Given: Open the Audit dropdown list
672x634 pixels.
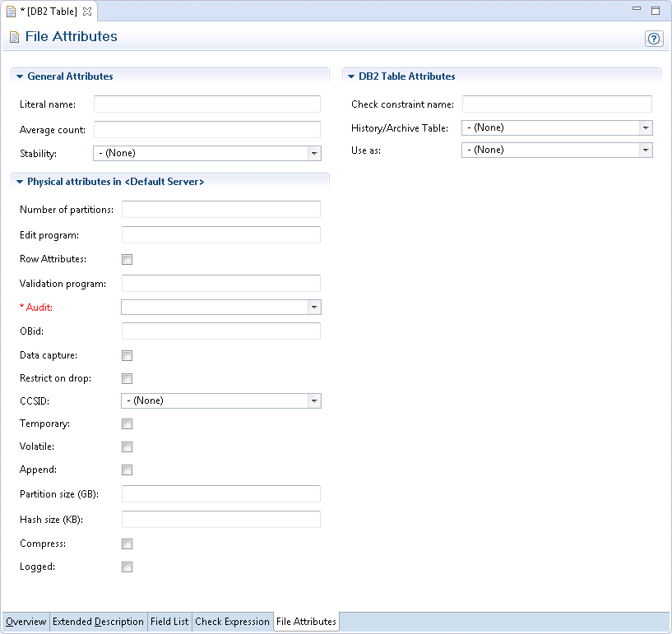Looking at the screenshot, I should point(313,308).
